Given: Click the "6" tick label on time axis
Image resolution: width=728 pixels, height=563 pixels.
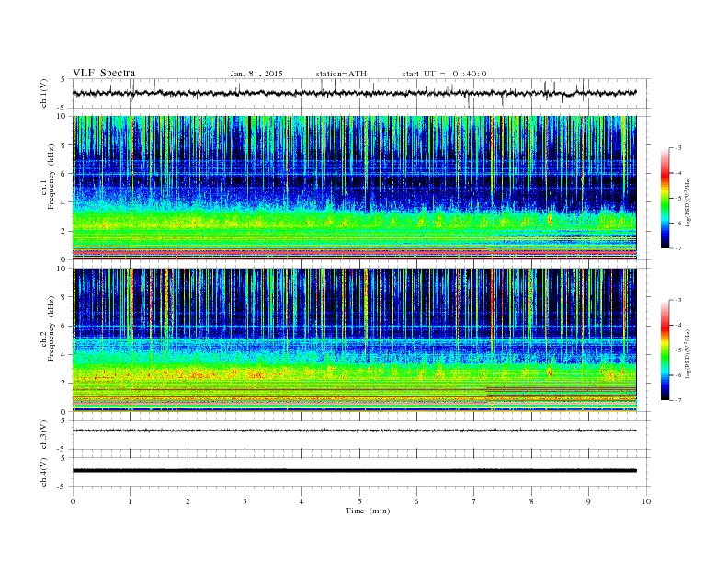Looking at the screenshot, I should coord(416,501).
